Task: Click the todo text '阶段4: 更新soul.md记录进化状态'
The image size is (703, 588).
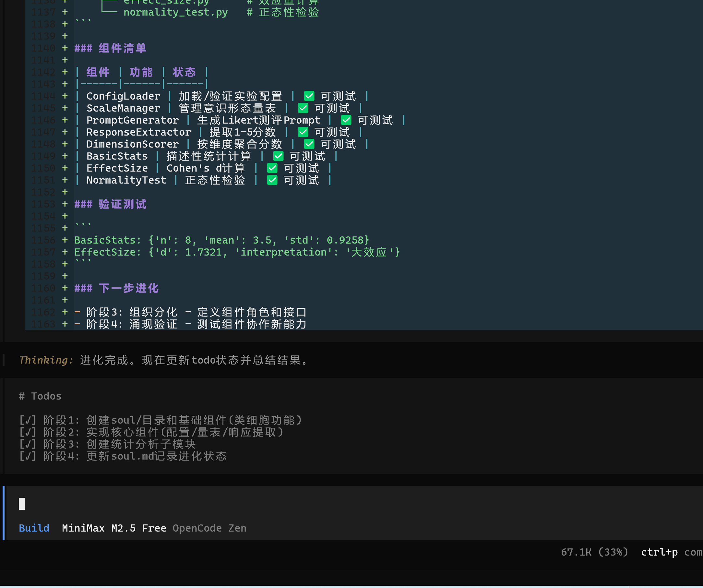Action: pos(135,456)
